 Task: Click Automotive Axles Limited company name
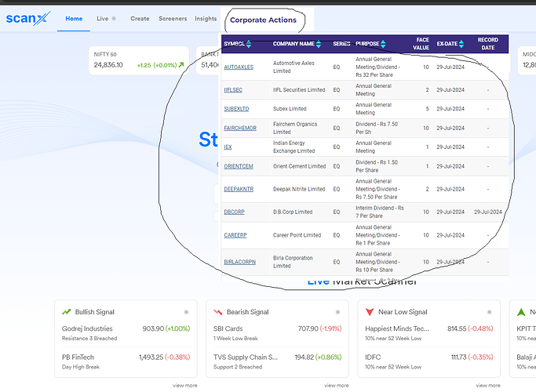click(x=294, y=67)
